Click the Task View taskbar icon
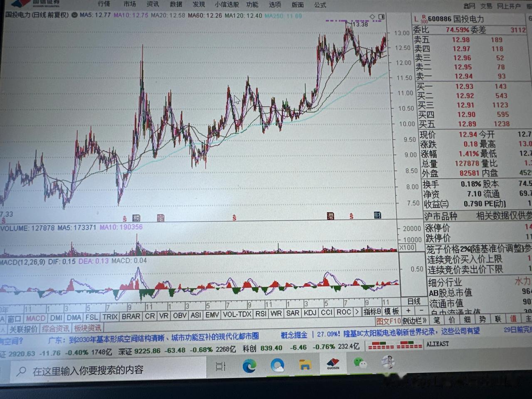The width and height of the screenshot is (532, 399). 221,366
